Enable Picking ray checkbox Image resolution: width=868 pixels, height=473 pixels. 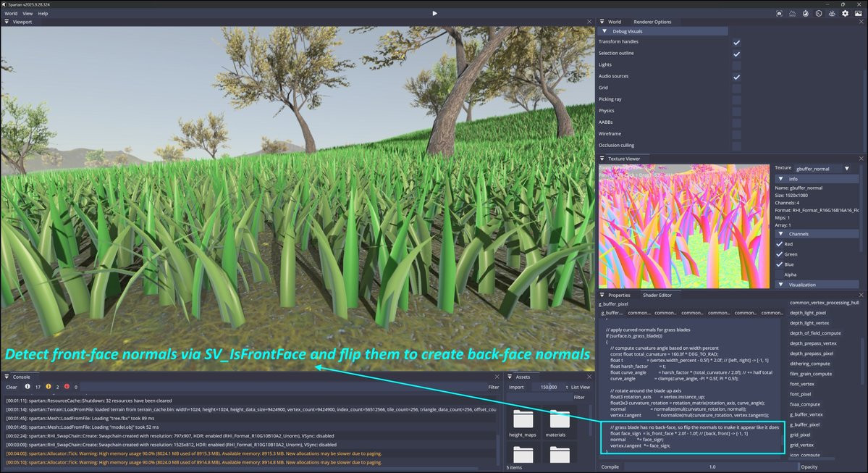(736, 100)
